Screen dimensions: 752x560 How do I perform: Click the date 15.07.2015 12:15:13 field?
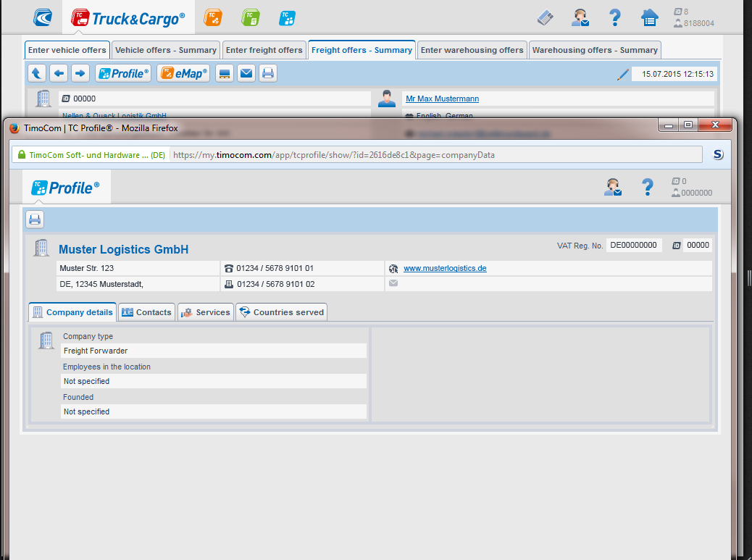pyautogui.click(x=674, y=74)
